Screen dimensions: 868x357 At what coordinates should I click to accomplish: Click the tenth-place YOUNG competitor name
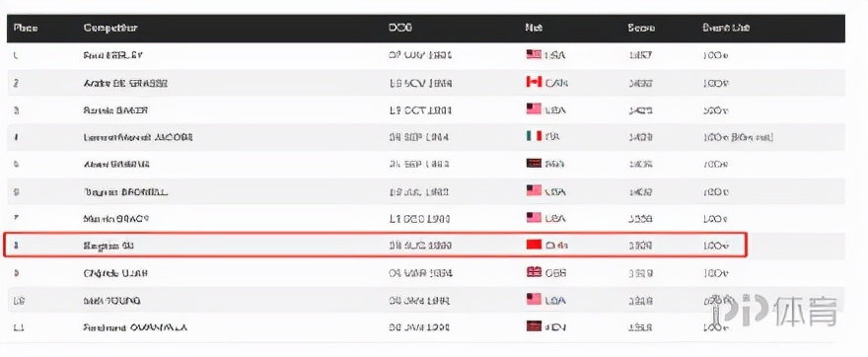click(x=111, y=301)
